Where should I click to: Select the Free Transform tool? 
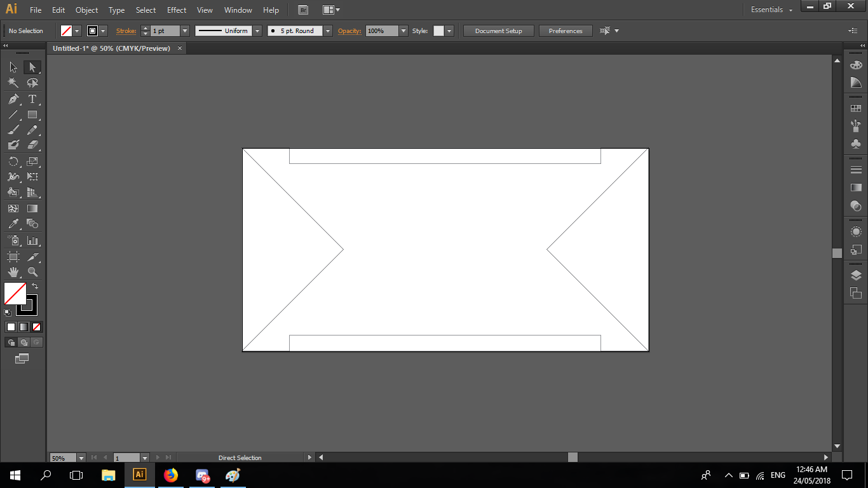32,177
